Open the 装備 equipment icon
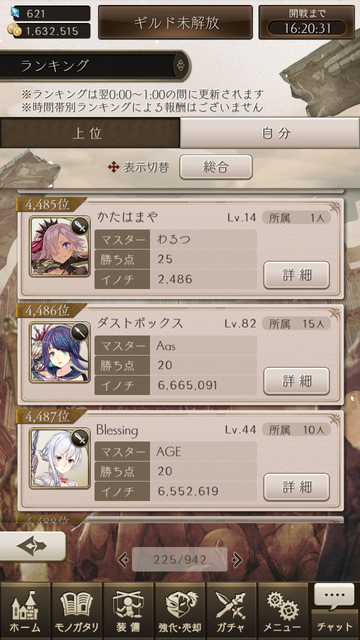 click(x=128, y=611)
